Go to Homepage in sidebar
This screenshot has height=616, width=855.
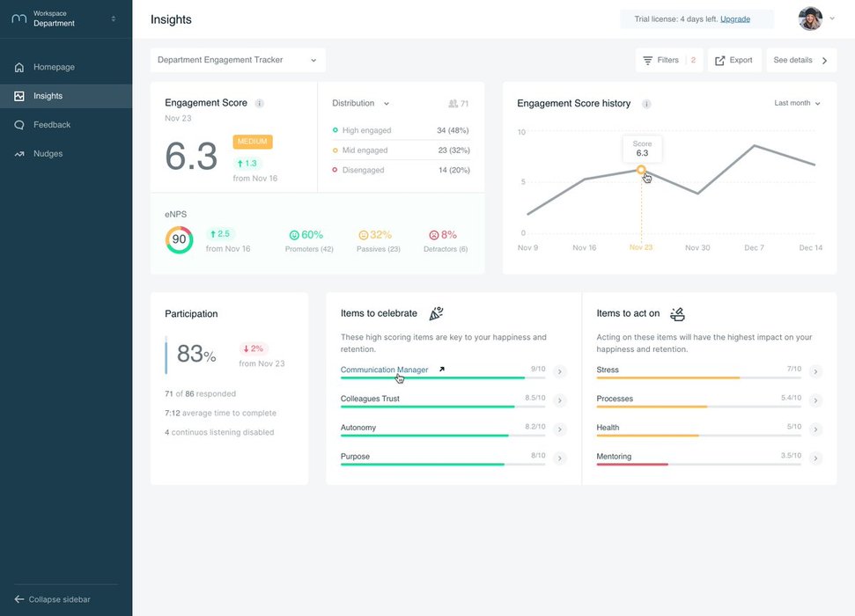pos(54,67)
